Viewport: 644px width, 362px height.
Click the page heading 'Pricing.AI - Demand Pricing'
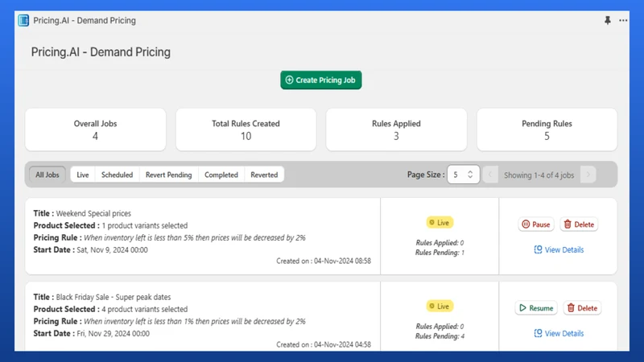[101, 52]
